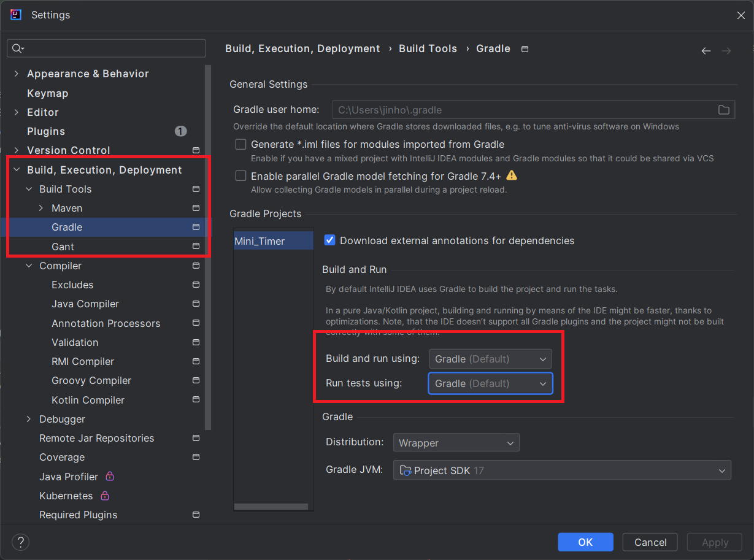This screenshot has width=754, height=560.
Task: Click the settings search field
Action: tap(106, 48)
